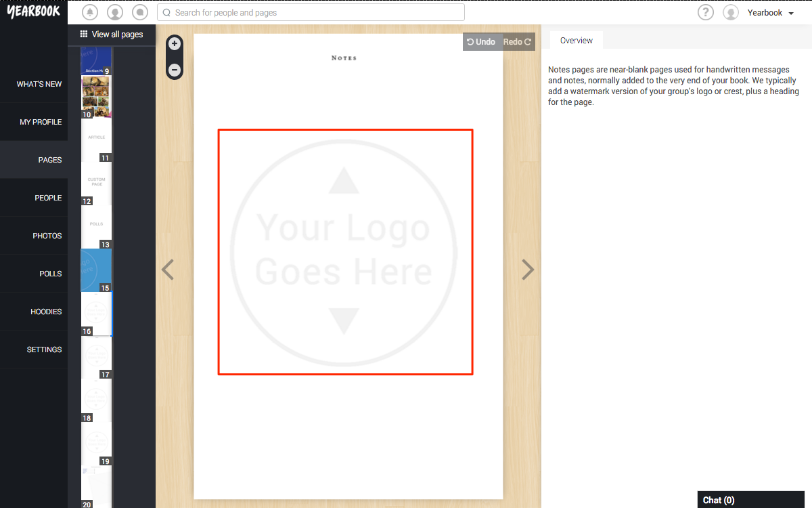Screen dimensions: 812x508
Task: Open notifications via the bell icon
Action: click(89, 12)
